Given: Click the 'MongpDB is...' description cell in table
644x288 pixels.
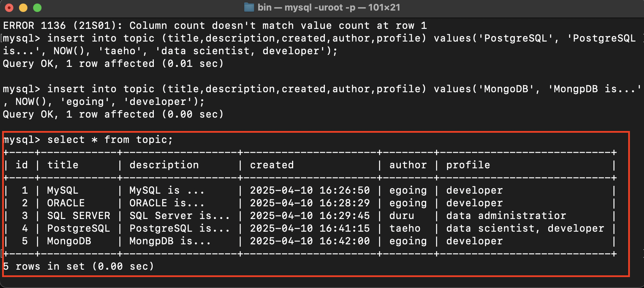Looking at the screenshot, I should tap(170, 241).
